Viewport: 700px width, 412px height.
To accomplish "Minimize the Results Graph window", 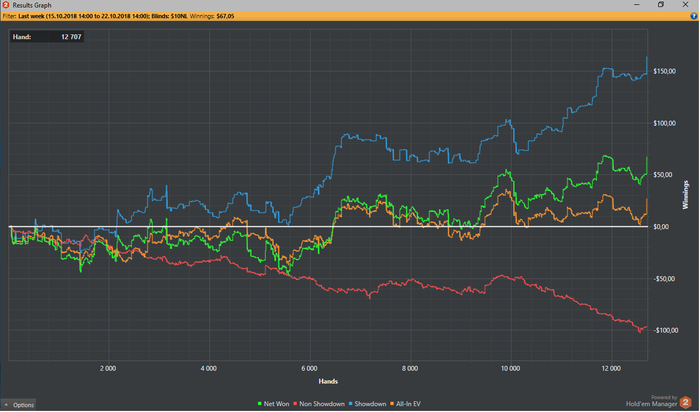I will tap(637, 5).
